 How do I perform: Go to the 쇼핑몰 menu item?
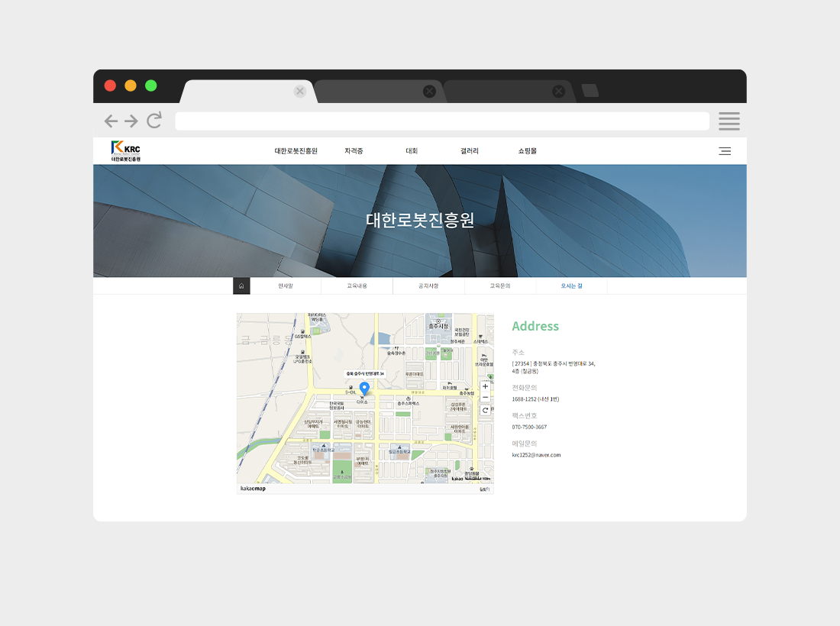527,151
